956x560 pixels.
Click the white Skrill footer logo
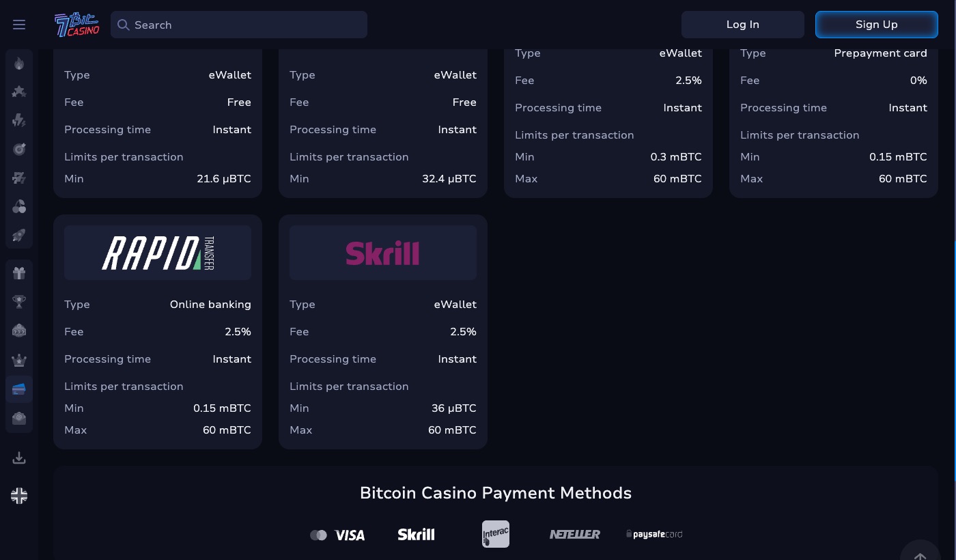tap(416, 534)
